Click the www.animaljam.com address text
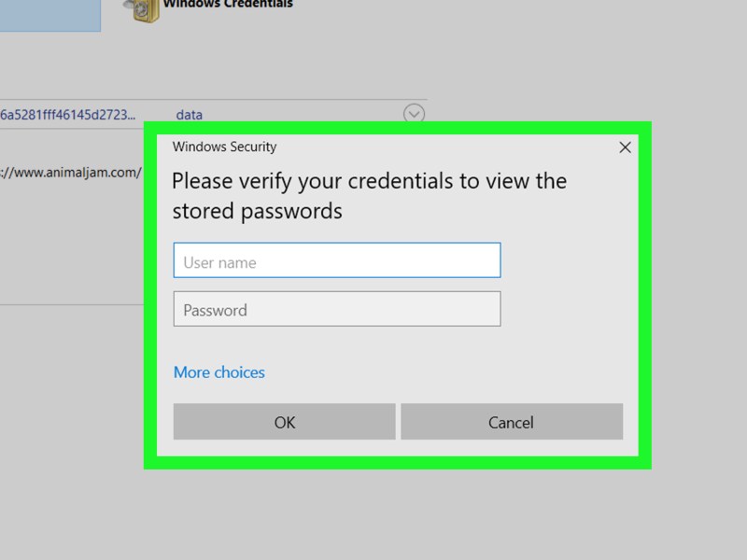The width and height of the screenshot is (747, 560). (x=71, y=173)
